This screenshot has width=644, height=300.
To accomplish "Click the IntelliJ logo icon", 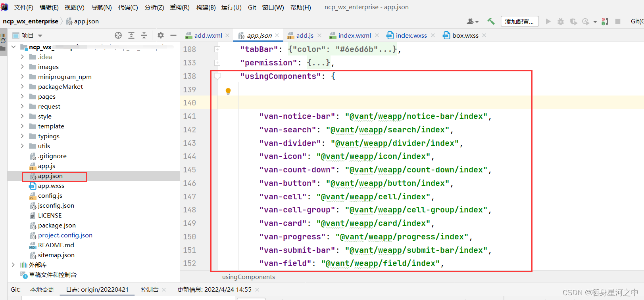I will point(4,7).
